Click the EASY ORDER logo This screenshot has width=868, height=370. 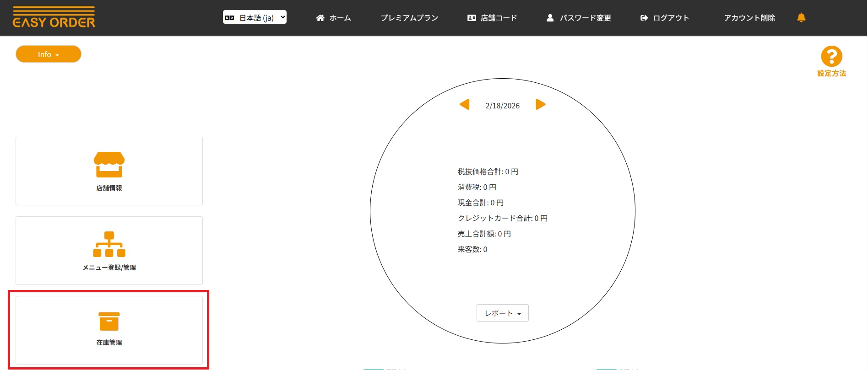(54, 17)
